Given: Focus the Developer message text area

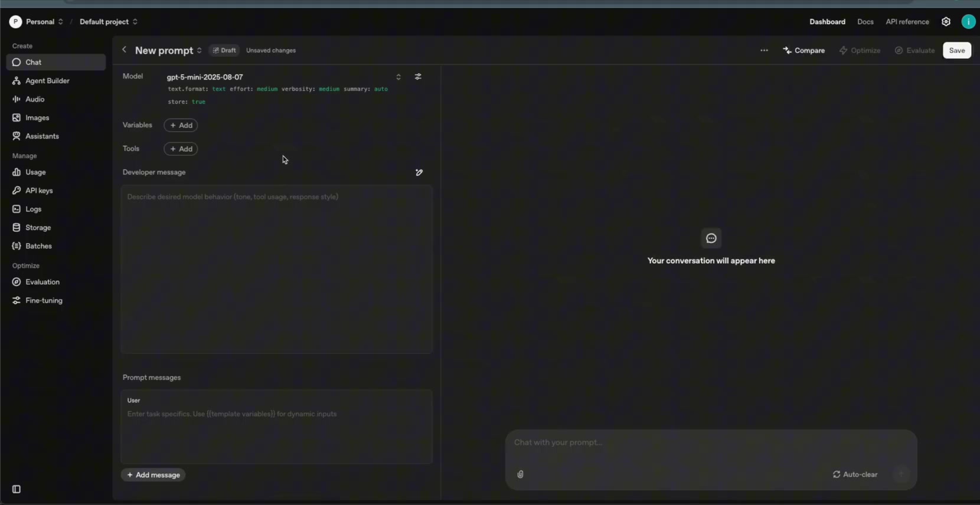Looking at the screenshot, I should click(277, 269).
